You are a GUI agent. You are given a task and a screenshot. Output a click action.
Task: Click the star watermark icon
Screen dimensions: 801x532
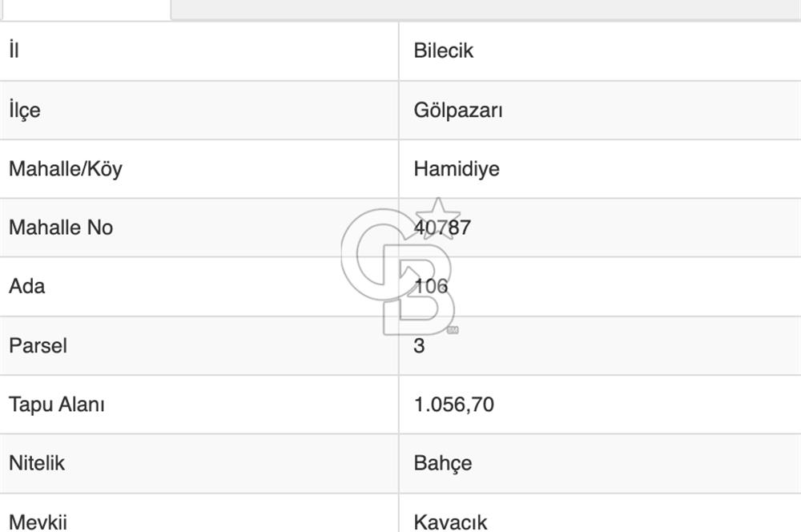(439, 216)
